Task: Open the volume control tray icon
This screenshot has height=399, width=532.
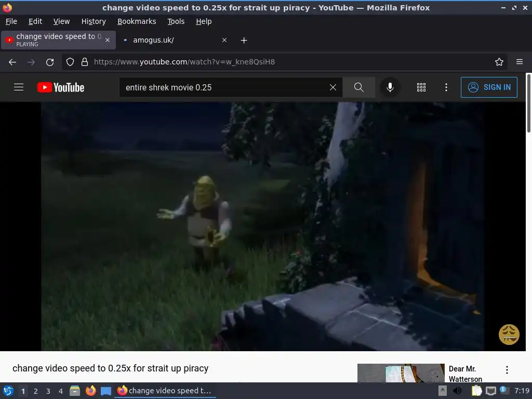Action: 458,391
